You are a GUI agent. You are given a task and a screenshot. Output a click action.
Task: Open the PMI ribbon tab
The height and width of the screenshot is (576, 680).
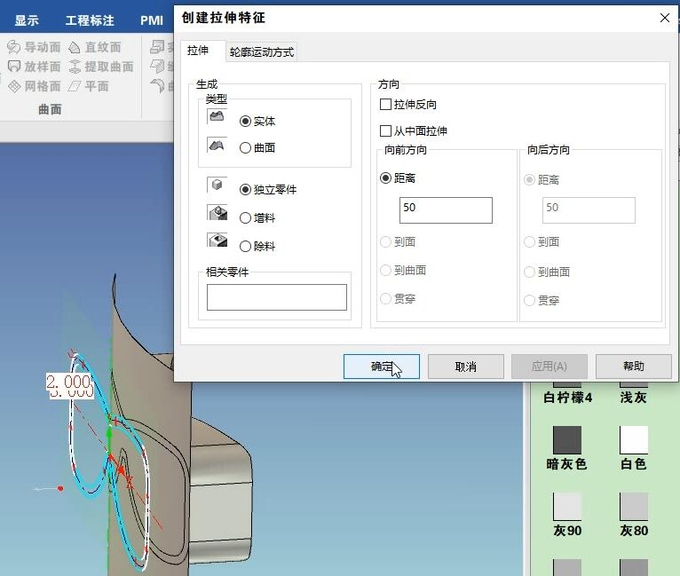pos(152,20)
